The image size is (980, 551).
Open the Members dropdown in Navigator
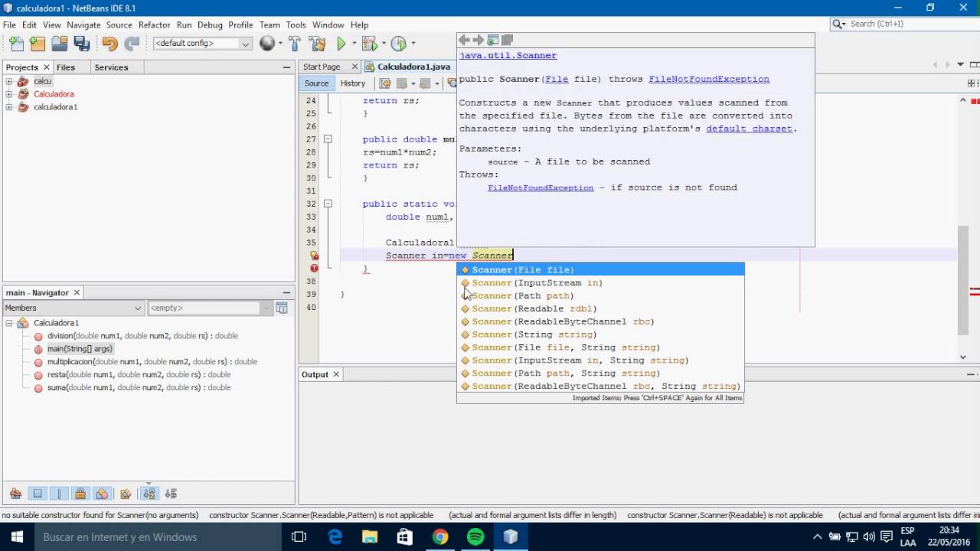[73, 308]
